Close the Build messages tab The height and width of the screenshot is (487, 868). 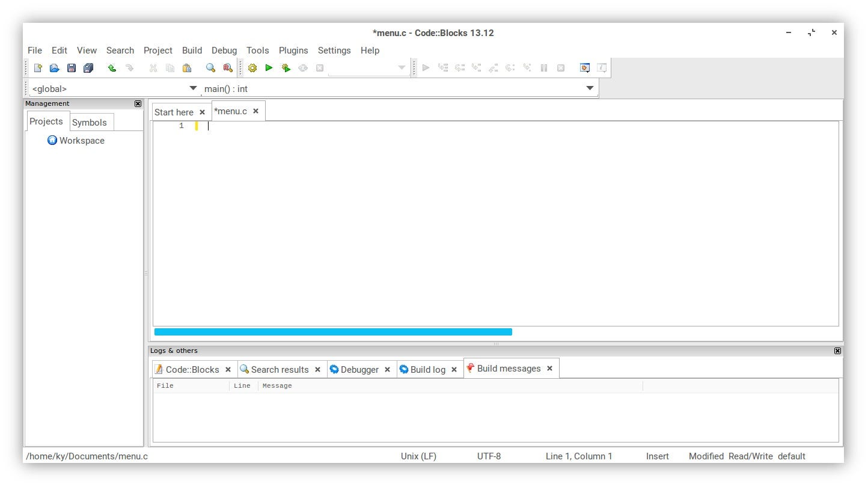coord(549,369)
